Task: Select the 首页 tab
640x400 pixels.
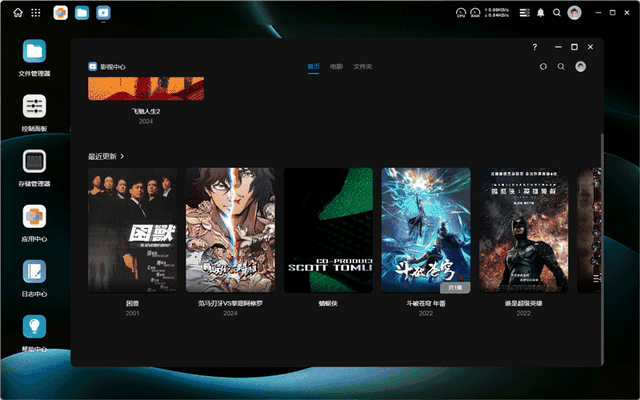Action: (313, 67)
